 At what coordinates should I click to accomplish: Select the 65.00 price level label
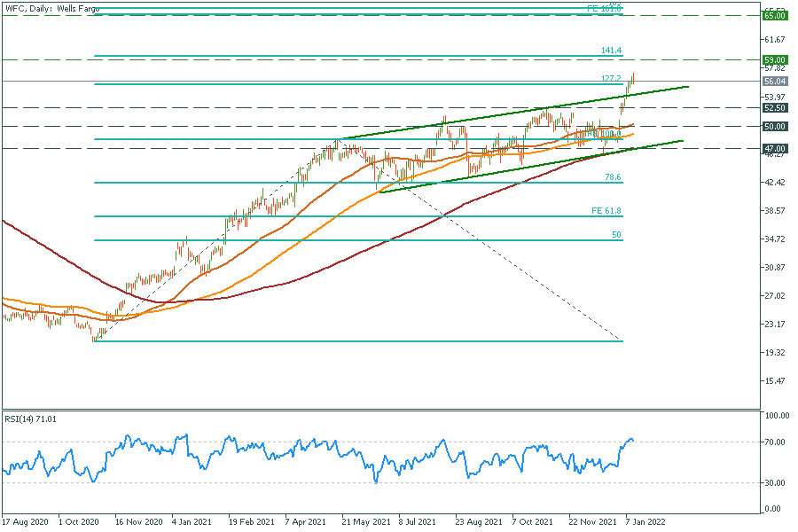[x=775, y=16]
